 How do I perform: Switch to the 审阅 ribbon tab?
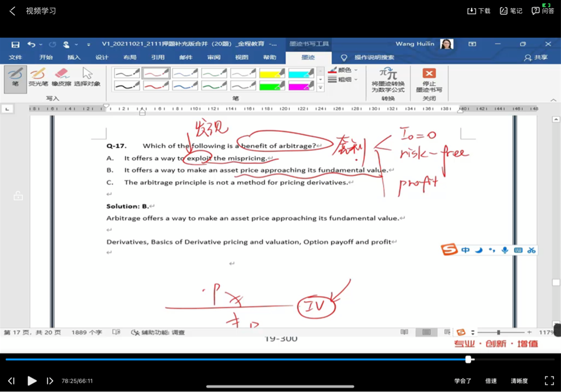click(x=214, y=57)
